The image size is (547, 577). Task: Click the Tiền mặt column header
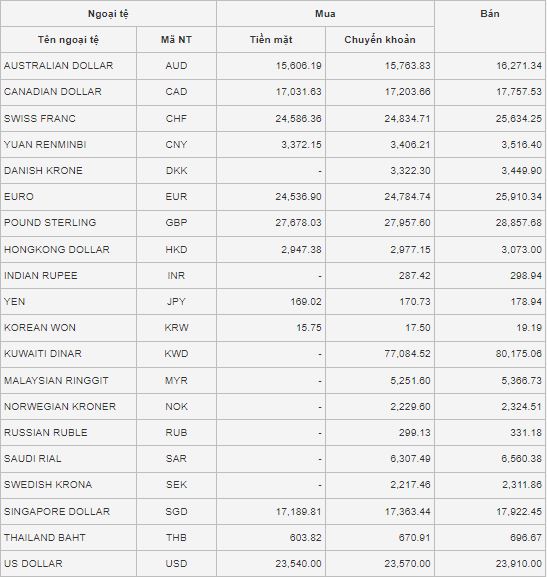pos(271,40)
